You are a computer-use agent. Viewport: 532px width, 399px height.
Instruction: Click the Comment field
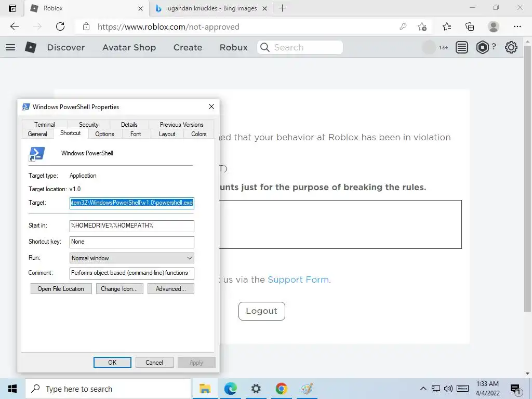click(131, 273)
